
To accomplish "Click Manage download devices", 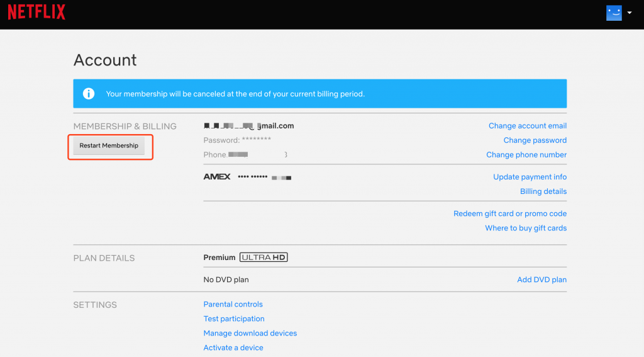I will click(250, 333).
